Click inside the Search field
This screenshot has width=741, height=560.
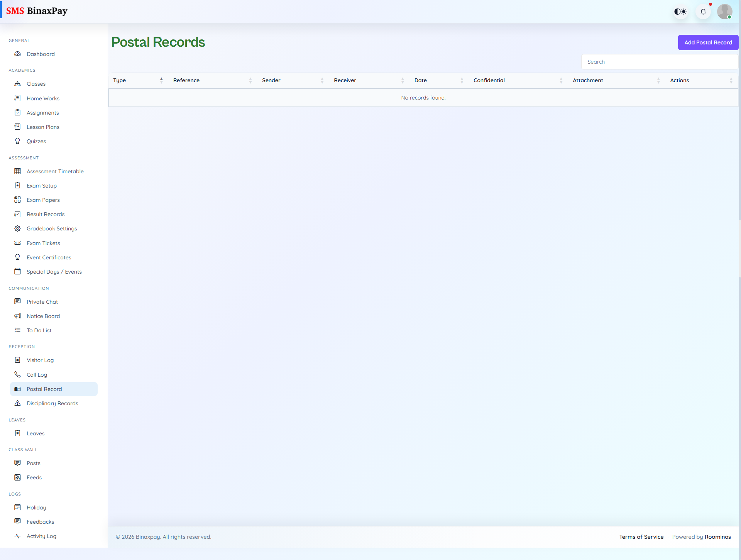pos(660,61)
